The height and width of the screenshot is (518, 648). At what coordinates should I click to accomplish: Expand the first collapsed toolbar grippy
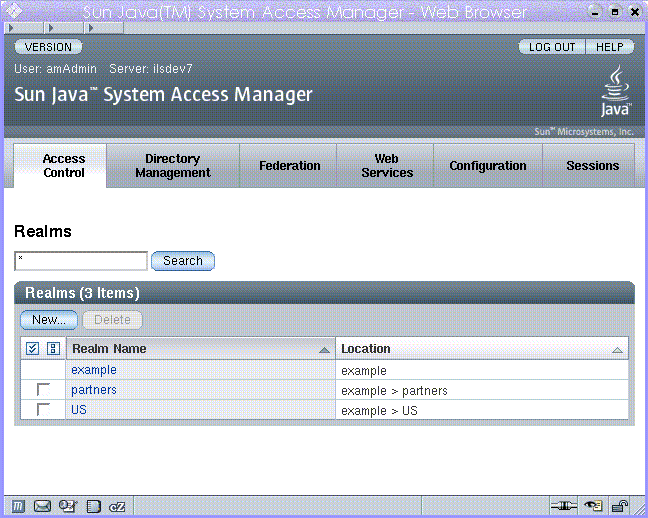pos(24,28)
